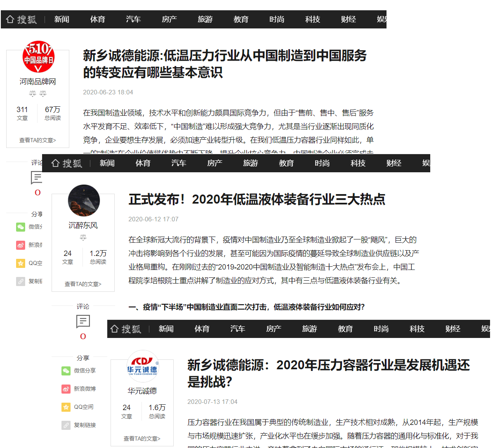Click date 2020-07-13 17:04
The width and height of the screenshot is (495, 448).
coord(212,402)
